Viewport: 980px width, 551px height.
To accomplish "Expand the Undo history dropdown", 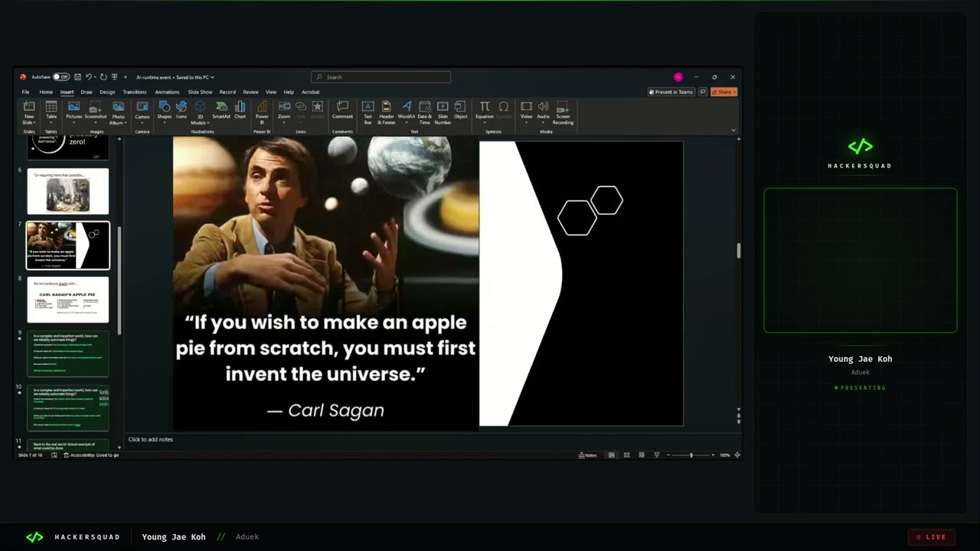I will point(95,77).
